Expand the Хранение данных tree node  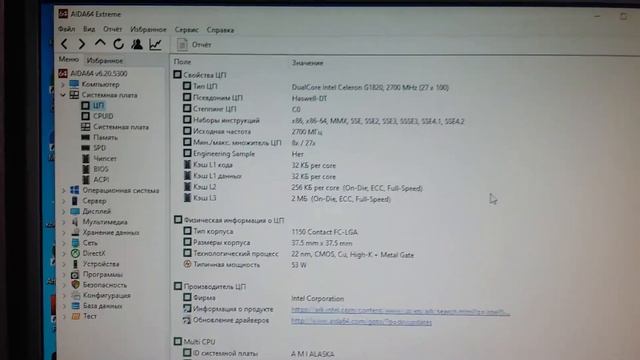point(63,233)
